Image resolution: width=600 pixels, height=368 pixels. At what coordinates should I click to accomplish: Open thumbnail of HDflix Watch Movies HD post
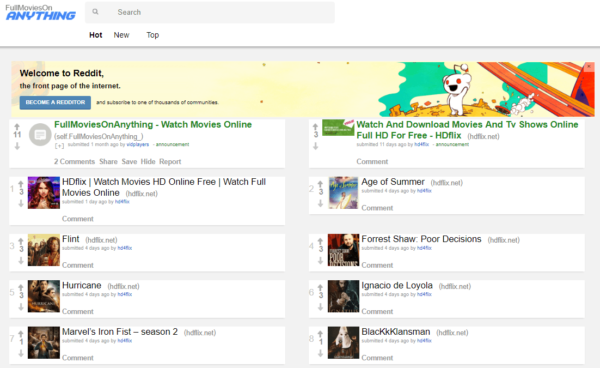(44, 192)
